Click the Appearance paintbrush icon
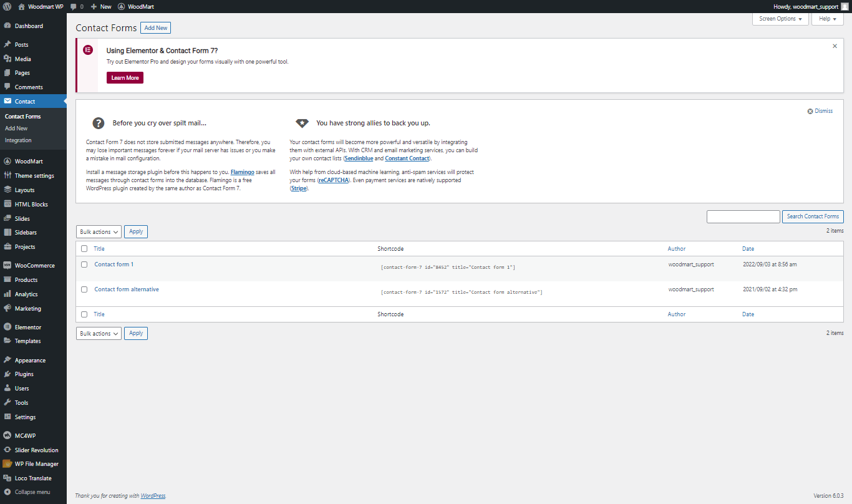852x504 pixels. pyautogui.click(x=7, y=360)
